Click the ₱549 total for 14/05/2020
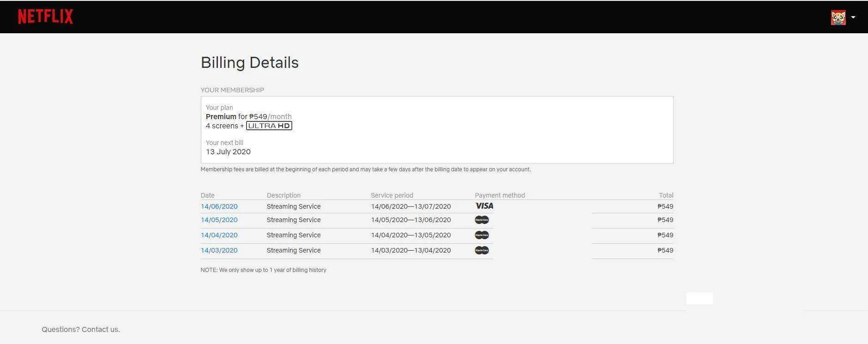 pyautogui.click(x=665, y=220)
